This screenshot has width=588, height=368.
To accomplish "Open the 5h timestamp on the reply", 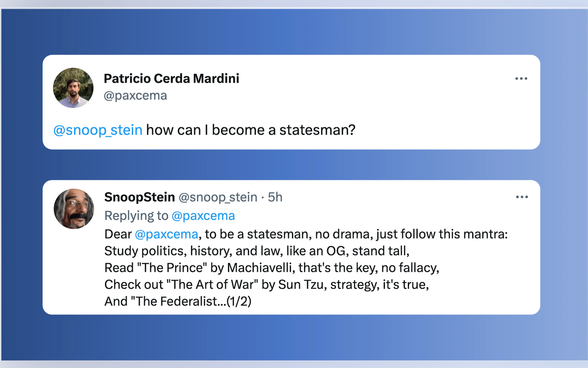I will [275, 197].
